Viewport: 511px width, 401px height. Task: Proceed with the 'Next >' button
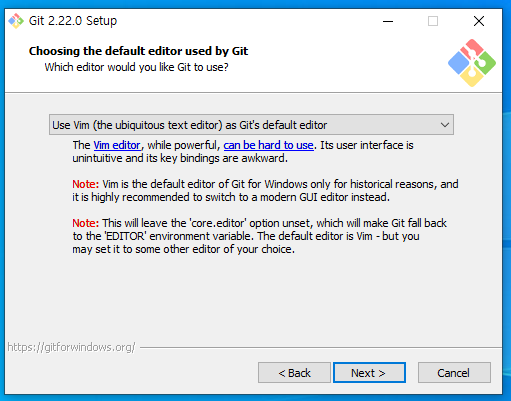point(369,373)
